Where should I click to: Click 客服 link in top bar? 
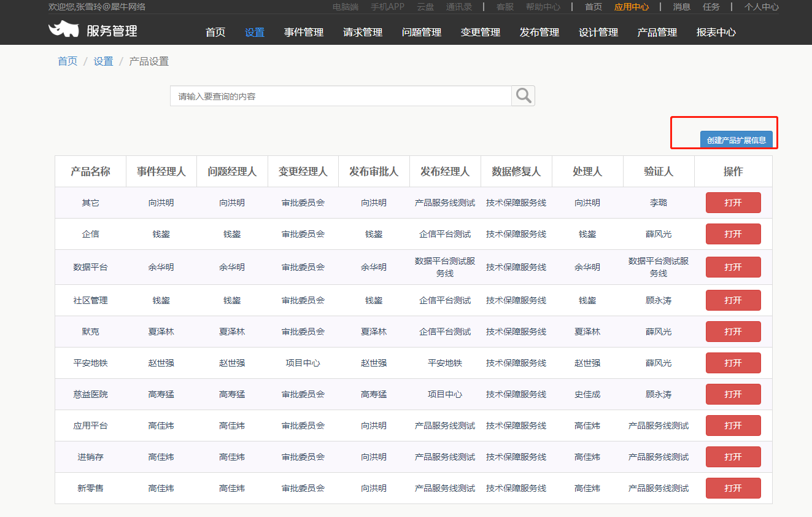[x=505, y=7]
